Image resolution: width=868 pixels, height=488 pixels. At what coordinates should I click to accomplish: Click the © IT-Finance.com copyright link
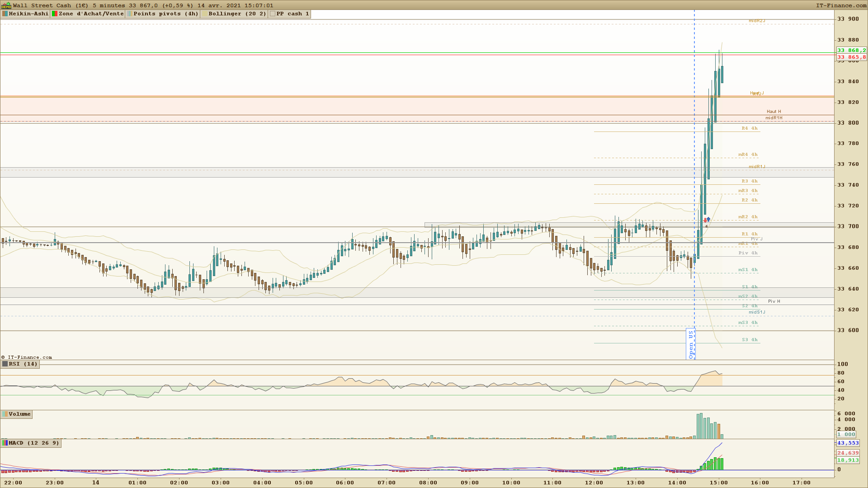tap(27, 357)
